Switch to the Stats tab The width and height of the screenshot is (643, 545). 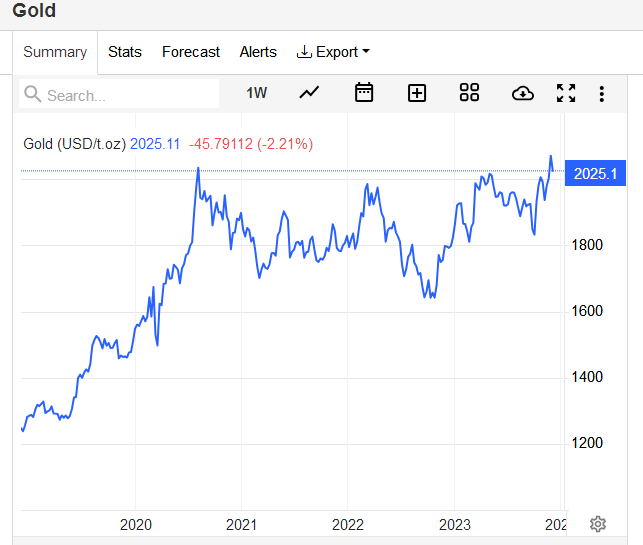125,52
